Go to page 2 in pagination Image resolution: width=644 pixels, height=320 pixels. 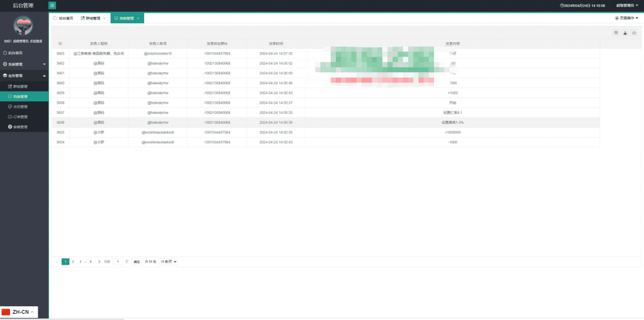[73, 262]
